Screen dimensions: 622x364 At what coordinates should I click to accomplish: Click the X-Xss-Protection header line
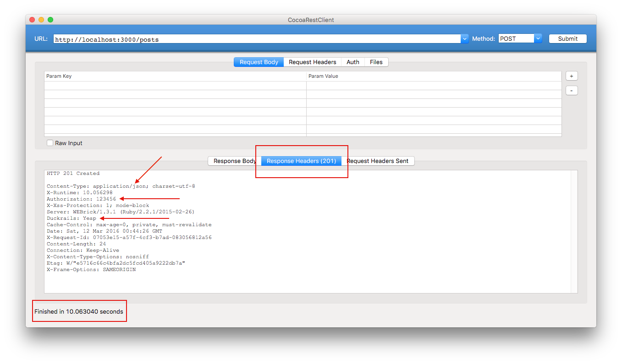pyautogui.click(x=98, y=206)
